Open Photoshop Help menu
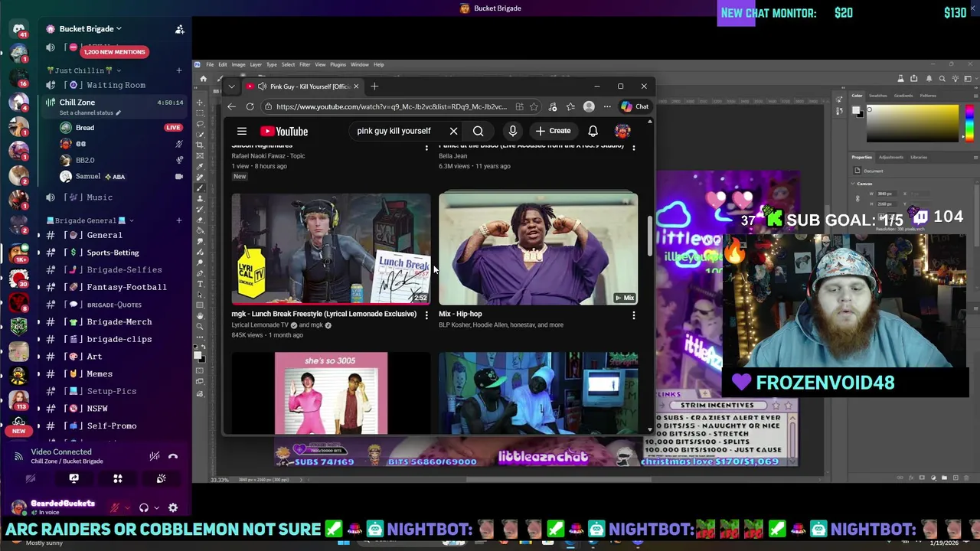This screenshot has width=980, height=551. tap(379, 64)
